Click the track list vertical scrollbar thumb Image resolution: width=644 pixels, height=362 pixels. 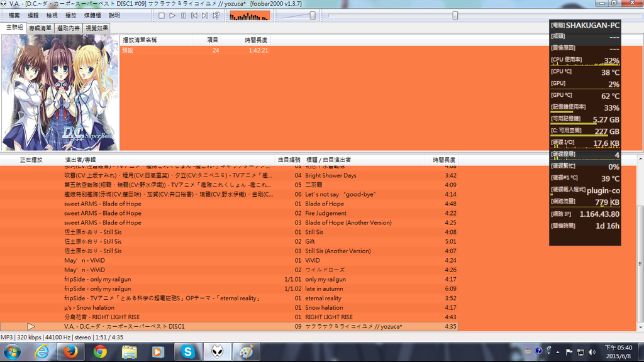click(640, 264)
